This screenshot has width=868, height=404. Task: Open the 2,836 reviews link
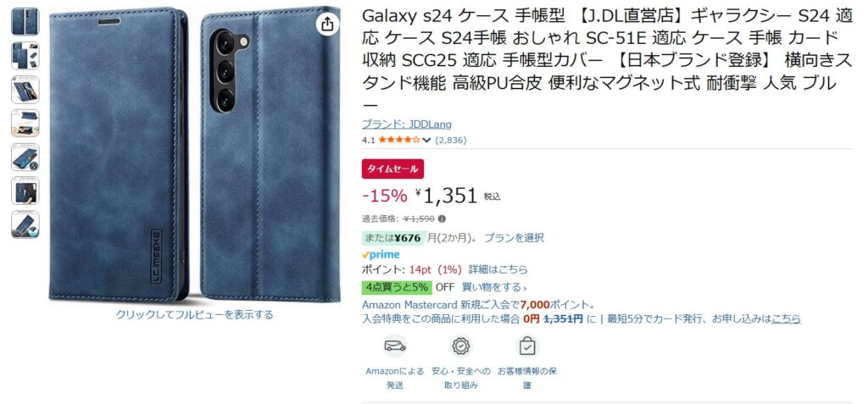pyautogui.click(x=451, y=141)
